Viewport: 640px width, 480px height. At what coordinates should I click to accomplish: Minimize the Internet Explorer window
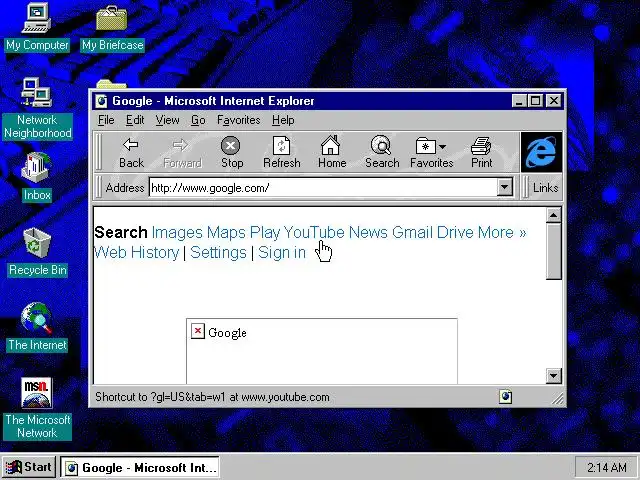point(519,101)
